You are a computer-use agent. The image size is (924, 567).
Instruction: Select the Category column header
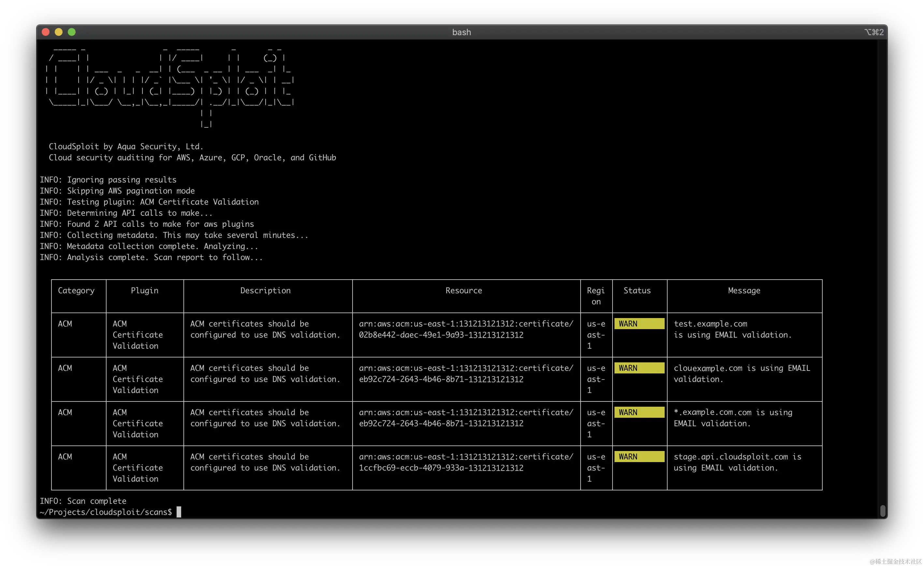(76, 290)
